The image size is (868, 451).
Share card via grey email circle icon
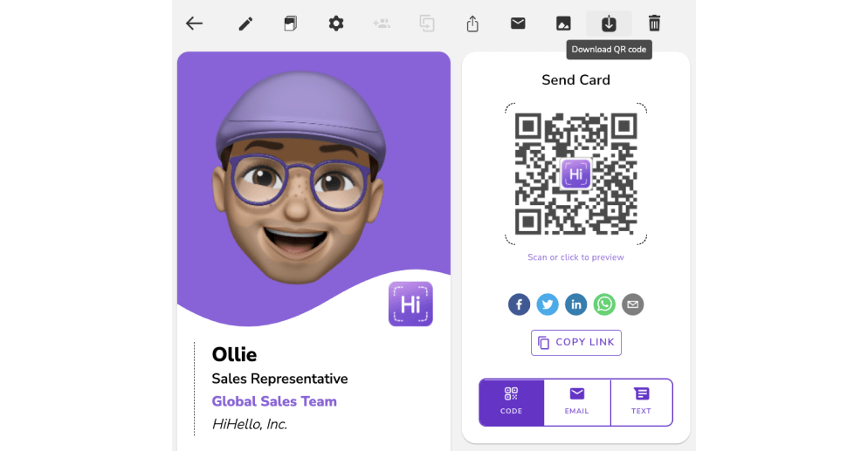pos(633,304)
